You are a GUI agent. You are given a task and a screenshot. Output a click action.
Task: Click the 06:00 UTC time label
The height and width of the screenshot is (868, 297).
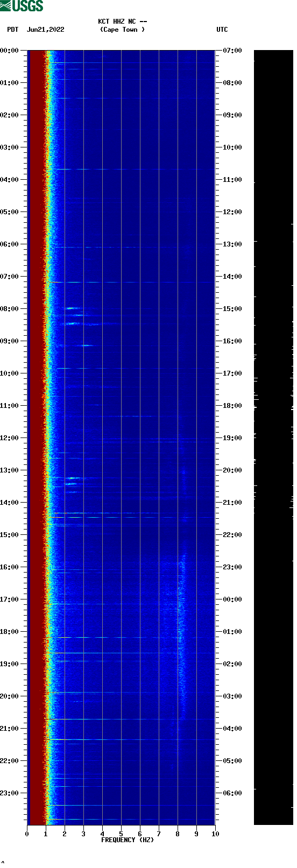click(x=232, y=793)
